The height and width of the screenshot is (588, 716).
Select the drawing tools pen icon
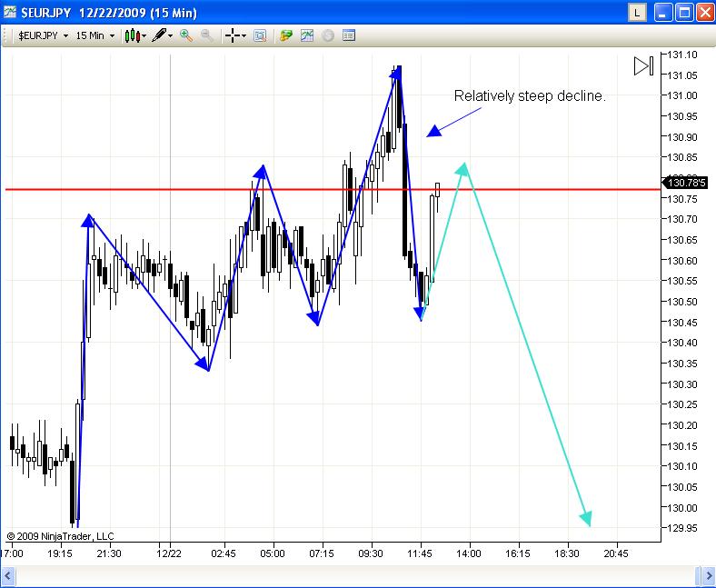point(158,35)
